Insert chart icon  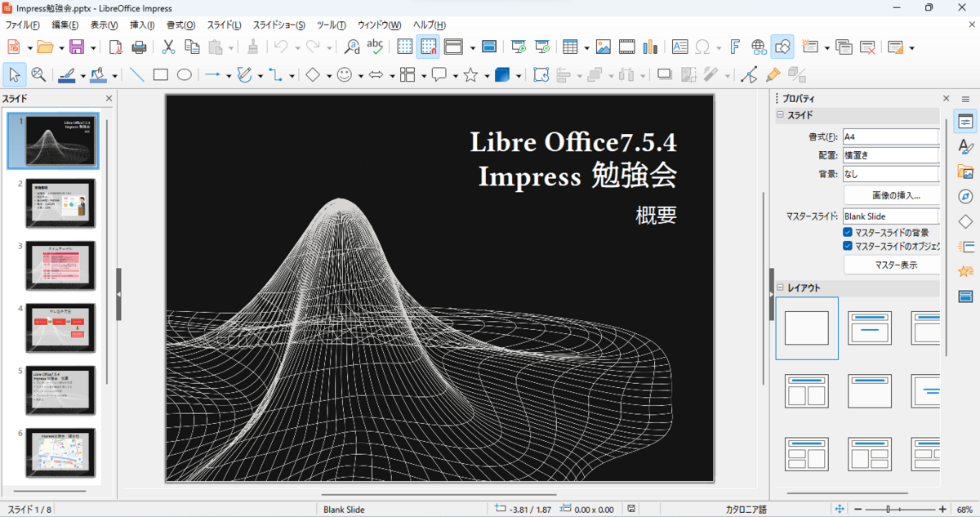pyautogui.click(x=650, y=47)
